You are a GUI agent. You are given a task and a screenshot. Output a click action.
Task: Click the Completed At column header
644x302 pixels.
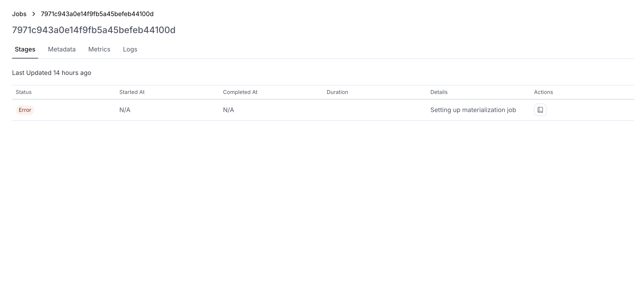[x=240, y=92]
